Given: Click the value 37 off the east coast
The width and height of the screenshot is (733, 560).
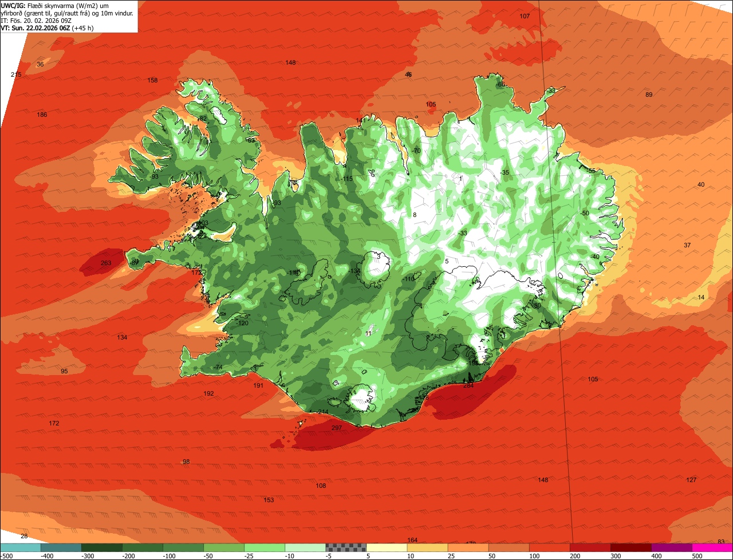Looking at the screenshot, I should click(687, 245).
